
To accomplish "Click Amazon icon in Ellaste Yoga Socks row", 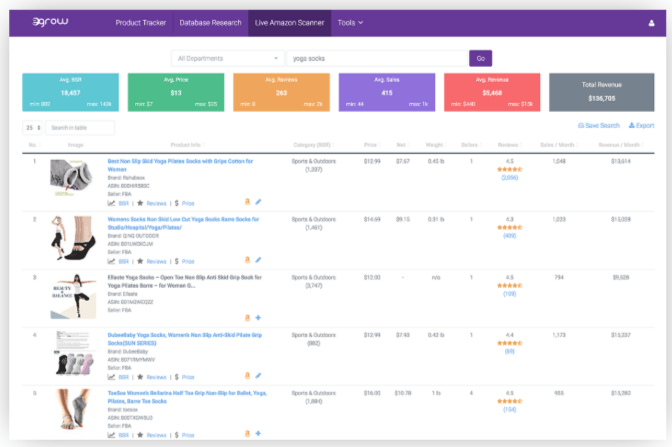I will [x=247, y=318].
